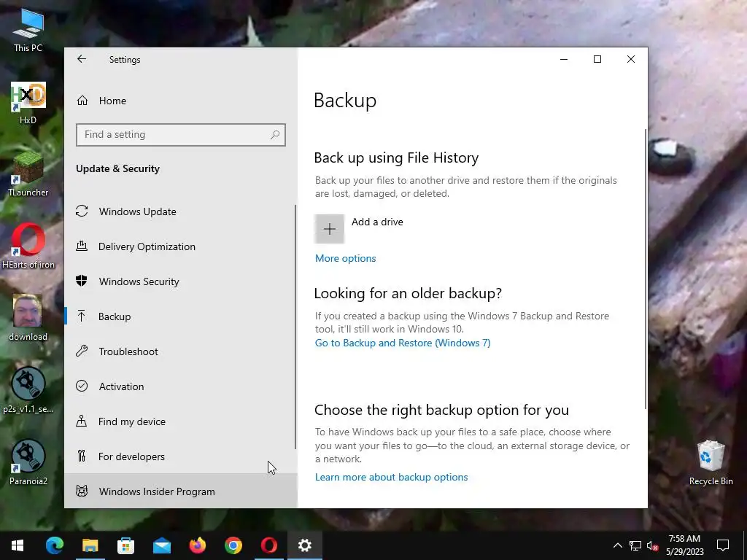Open Delivery Optimization section

(181, 246)
